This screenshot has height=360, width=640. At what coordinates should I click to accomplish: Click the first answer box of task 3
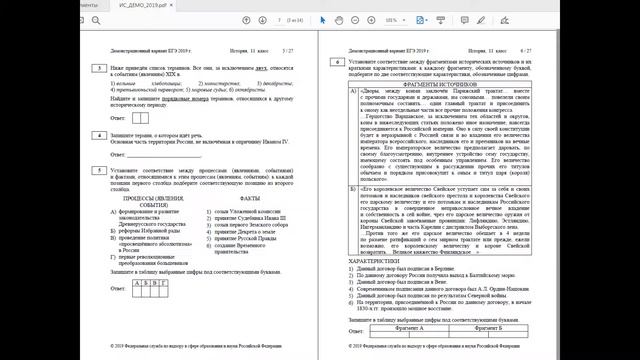[x=136, y=118]
